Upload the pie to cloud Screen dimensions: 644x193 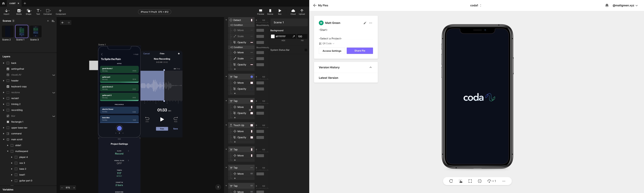(302, 12)
